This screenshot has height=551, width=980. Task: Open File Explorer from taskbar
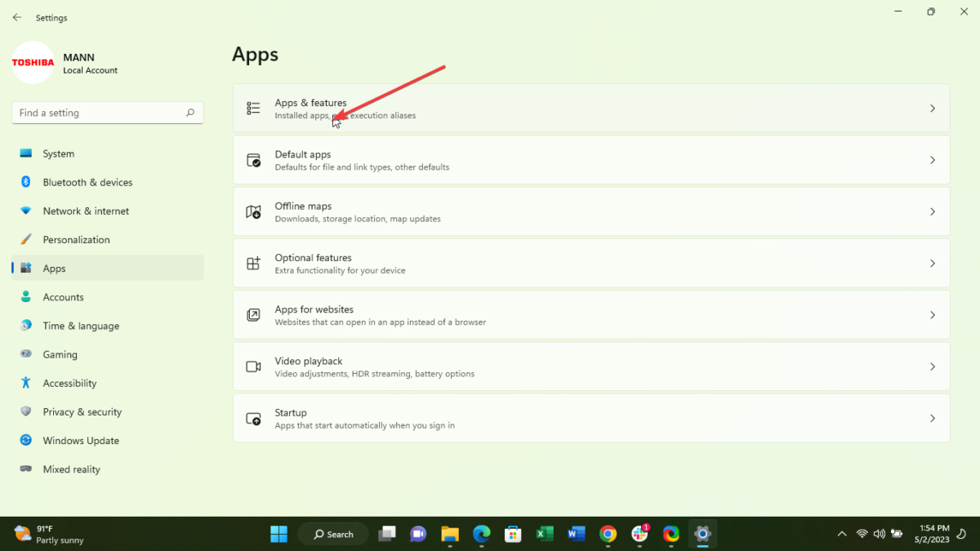pyautogui.click(x=450, y=534)
